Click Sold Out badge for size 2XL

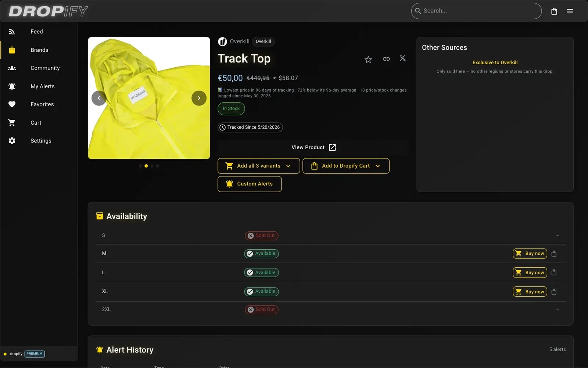pos(262,310)
